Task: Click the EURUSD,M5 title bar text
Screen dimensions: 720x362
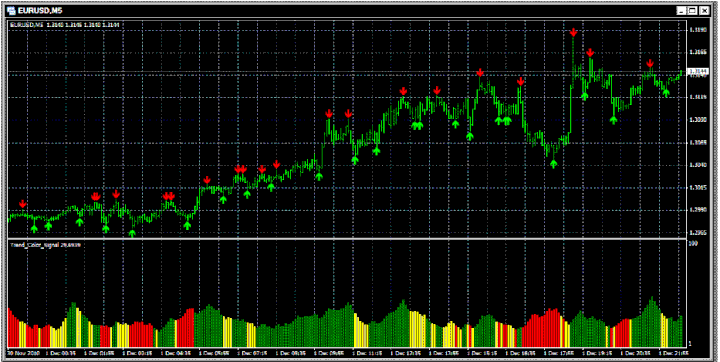Action: 40,10
